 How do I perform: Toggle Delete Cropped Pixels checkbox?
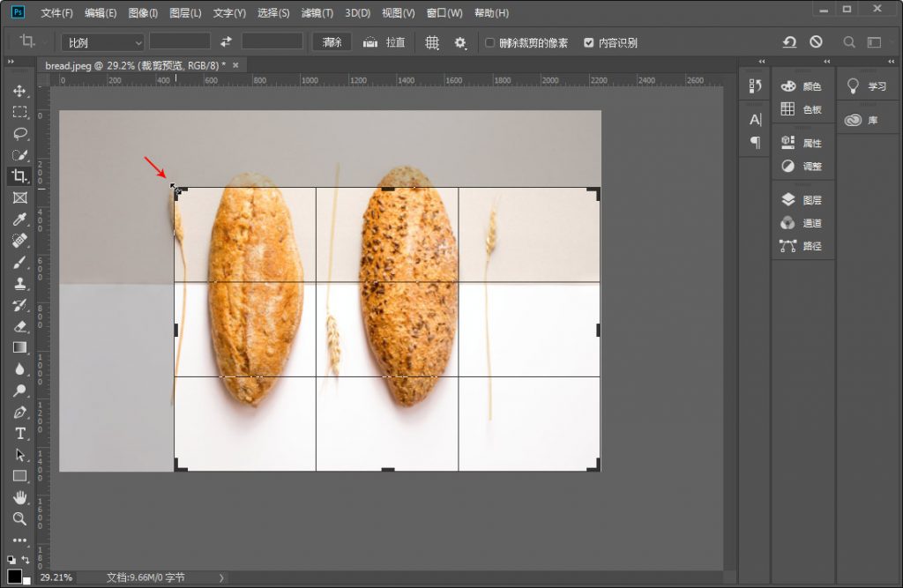point(489,42)
